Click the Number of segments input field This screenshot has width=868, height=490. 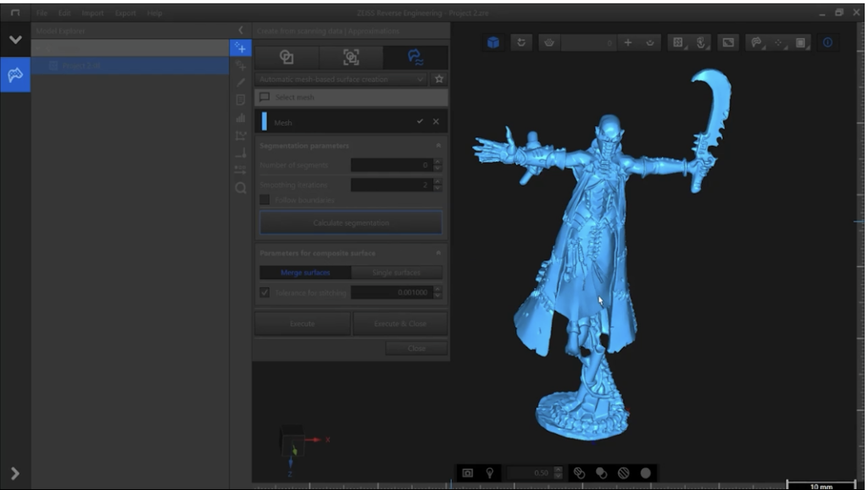point(391,165)
